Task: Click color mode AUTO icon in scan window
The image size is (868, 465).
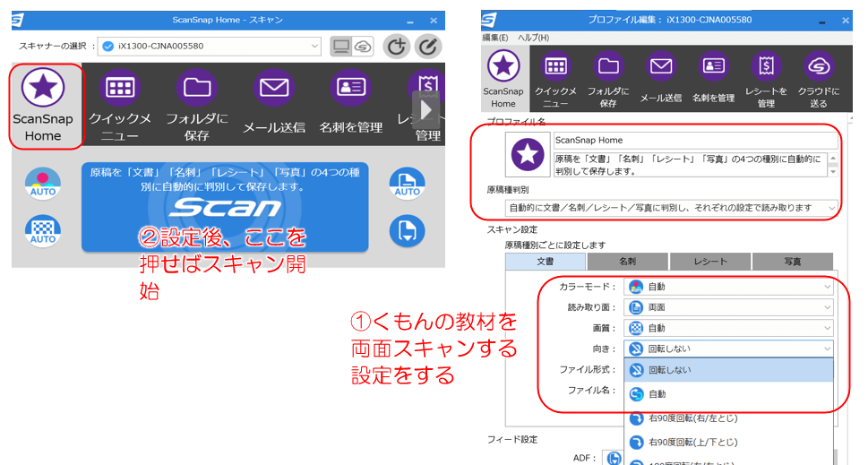Action: tap(43, 184)
